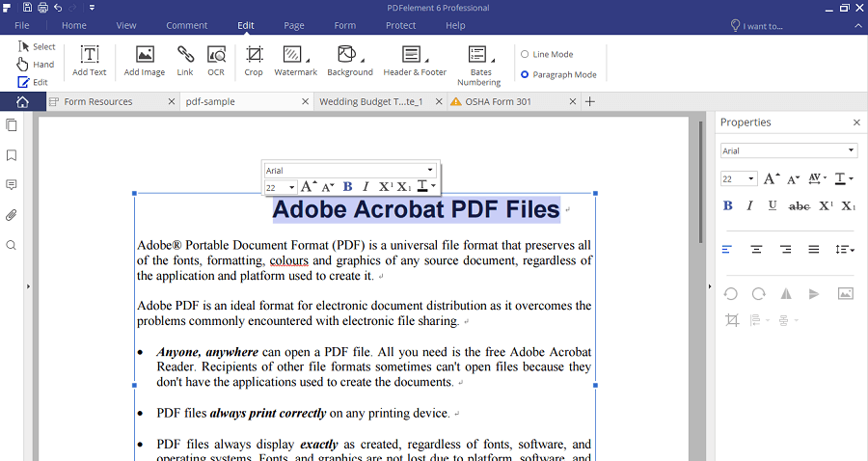Open text color picker in Properties panel
Viewport: 868px width, 461px height.
844,178
